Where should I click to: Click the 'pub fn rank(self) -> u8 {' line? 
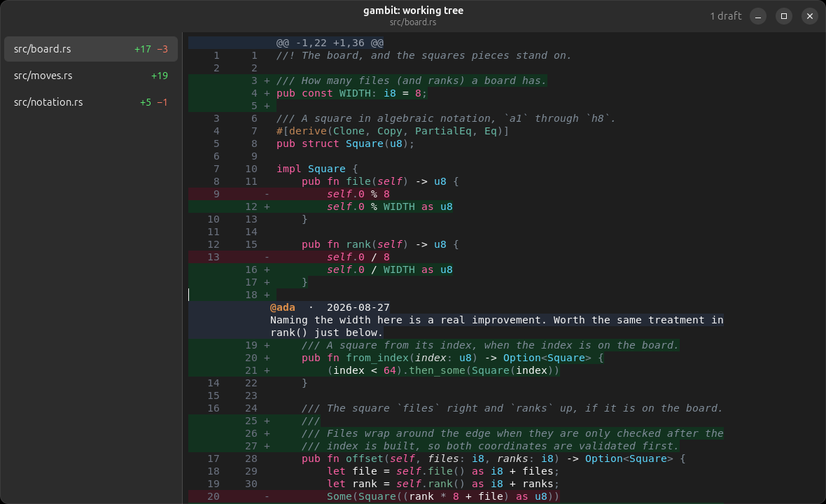[x=380, y=244]
